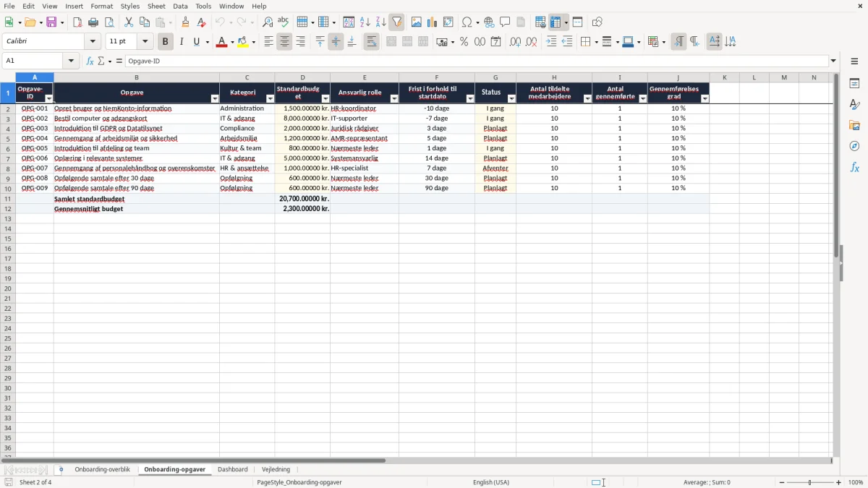This screenshot has width=868, height=488.
Task: Switch to the Dashboard sheet tab
Action: coord(233,470)
